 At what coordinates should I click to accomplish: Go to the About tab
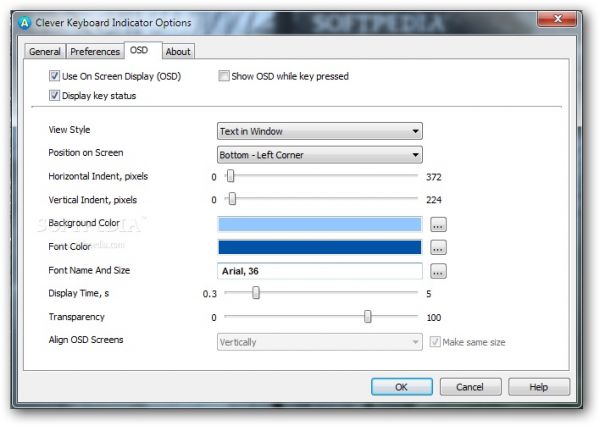pos(178,51)
